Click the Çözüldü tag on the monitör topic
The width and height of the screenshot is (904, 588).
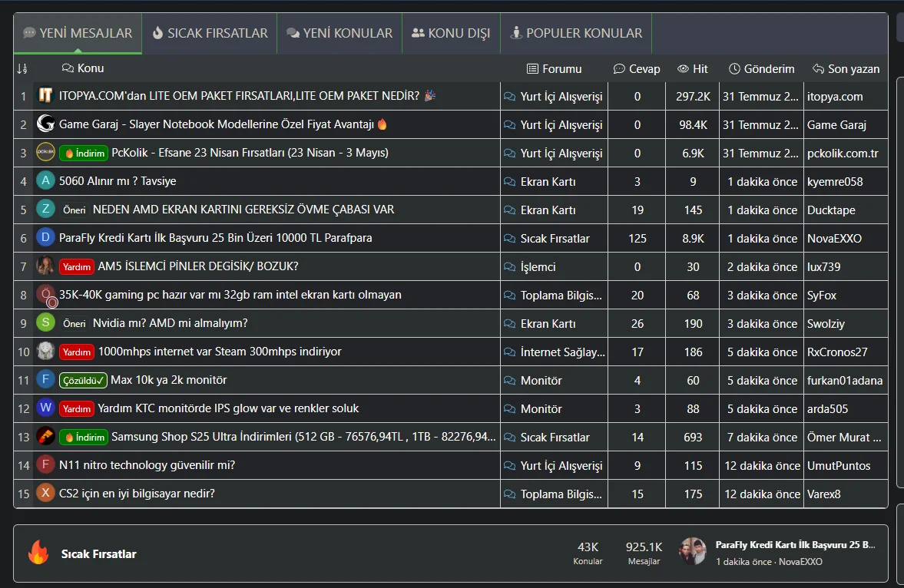tap(83, 380)
